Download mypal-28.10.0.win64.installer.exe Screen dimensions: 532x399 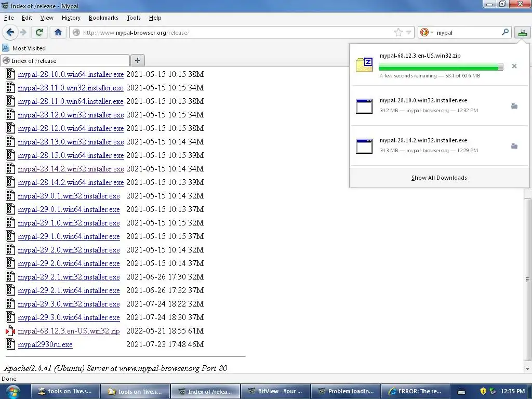coord(71,74)
